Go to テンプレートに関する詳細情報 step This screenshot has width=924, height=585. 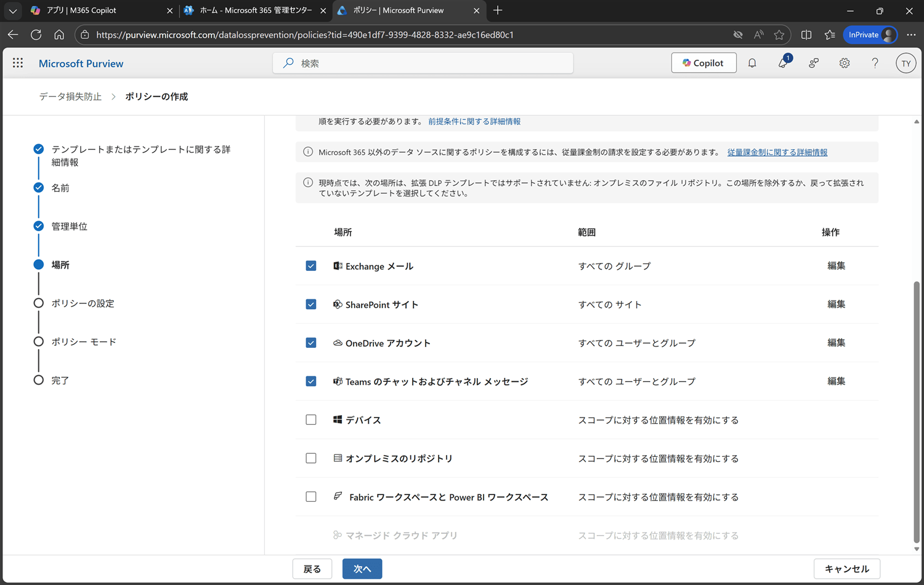141,156
